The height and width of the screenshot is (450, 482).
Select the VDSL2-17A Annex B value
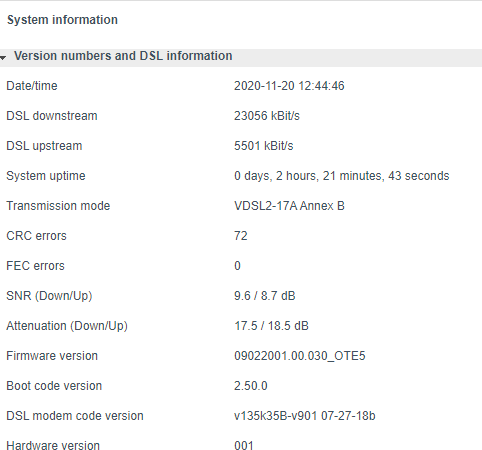(289, 206)
